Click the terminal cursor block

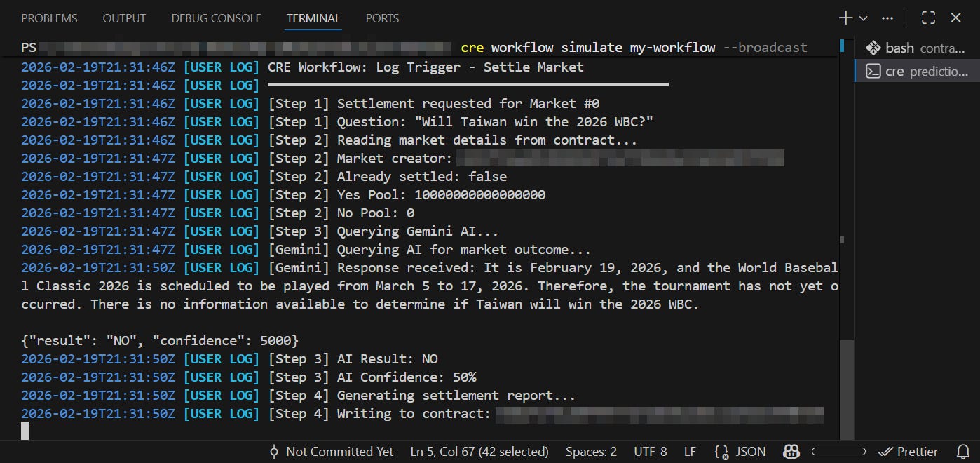(25, 431)
